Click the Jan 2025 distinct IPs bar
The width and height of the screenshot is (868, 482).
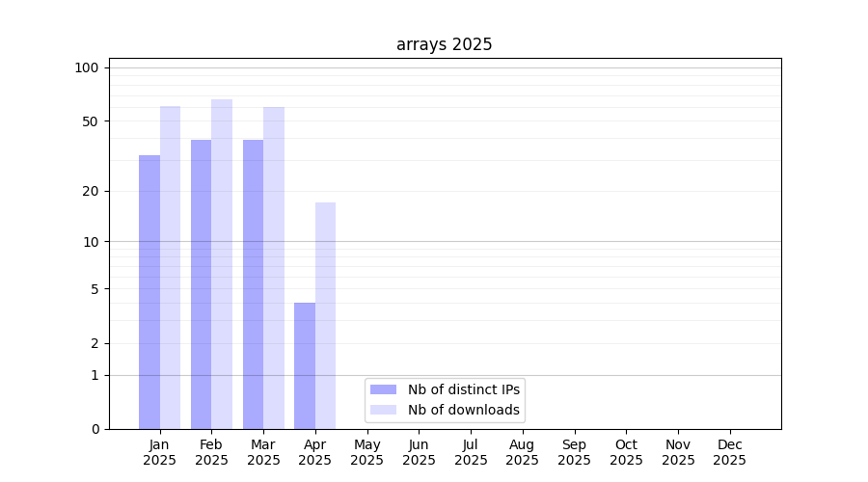pos(149,292)
